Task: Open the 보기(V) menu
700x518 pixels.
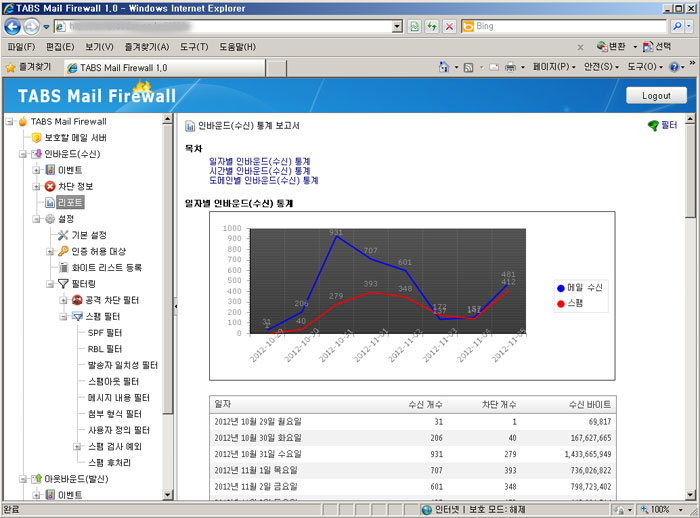Action: click(99, 47)
